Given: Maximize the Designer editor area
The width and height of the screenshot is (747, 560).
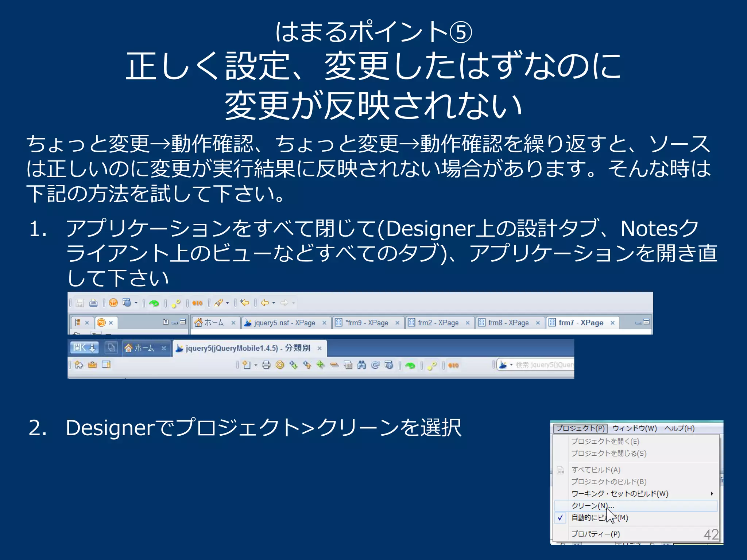Looking at the screenshot, I should point(646,322).
